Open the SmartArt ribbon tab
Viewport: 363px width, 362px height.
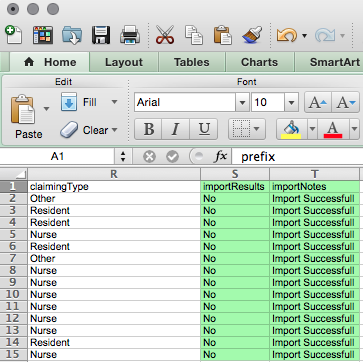335,62
